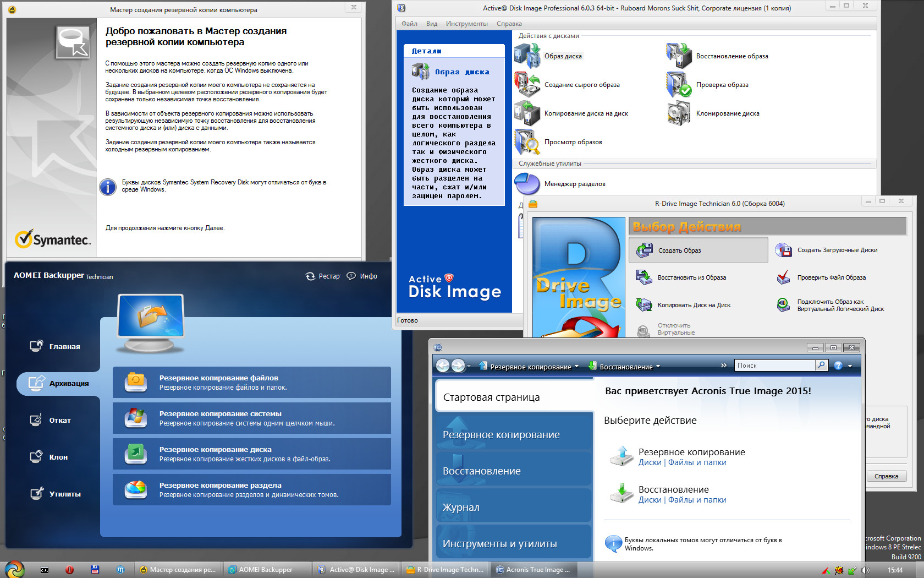Click Копировать Диск на Диск icon
This screenshot has height=578, width=924.
[644, 304]
